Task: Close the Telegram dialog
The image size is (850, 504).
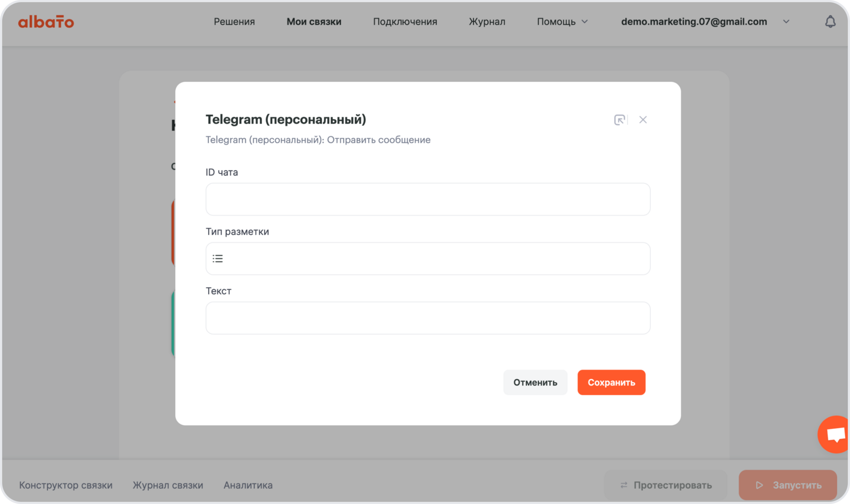Action: pos(643,120)
